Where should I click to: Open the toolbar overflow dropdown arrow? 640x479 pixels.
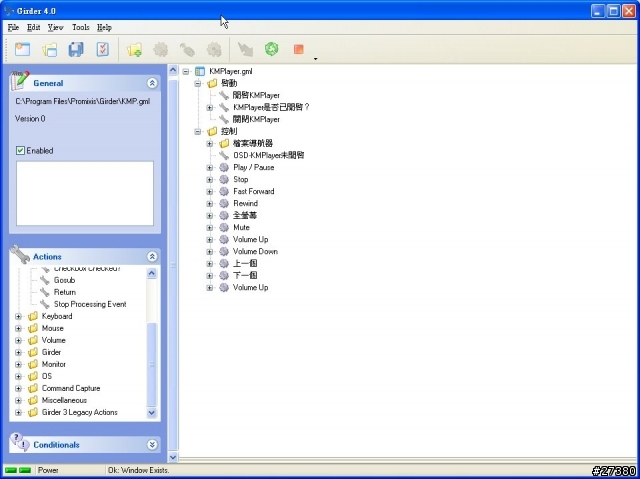316,59
